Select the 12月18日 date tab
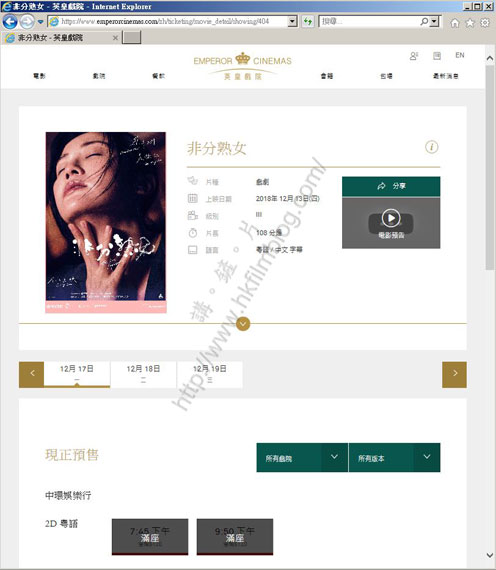This screenshot has width=496, height=570. click(x=143, y=374)
